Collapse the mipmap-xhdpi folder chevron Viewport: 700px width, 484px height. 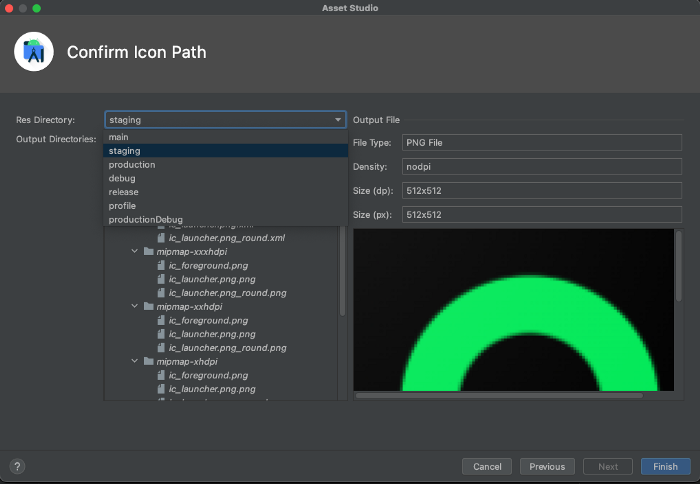point(134,361)
